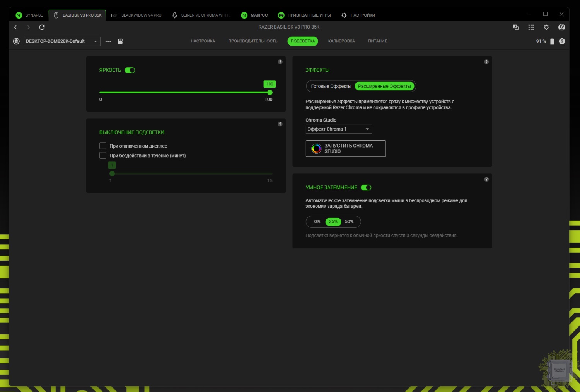The height and width of the screenshot is (392, 580).
Task: Expand the DESKTOP-DDM828K-Default profile dropdown
Action: [x=62, y=41]
